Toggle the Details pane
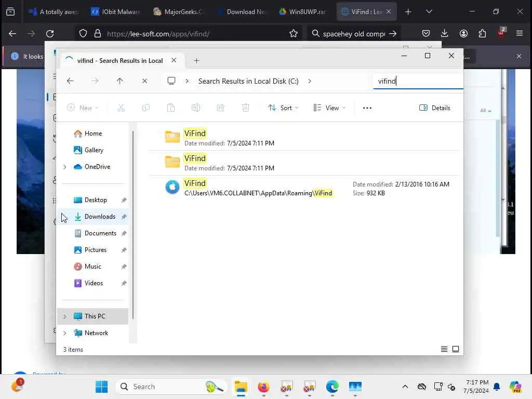532x399 pixels. pyautogui.click(x=435, y=108)
